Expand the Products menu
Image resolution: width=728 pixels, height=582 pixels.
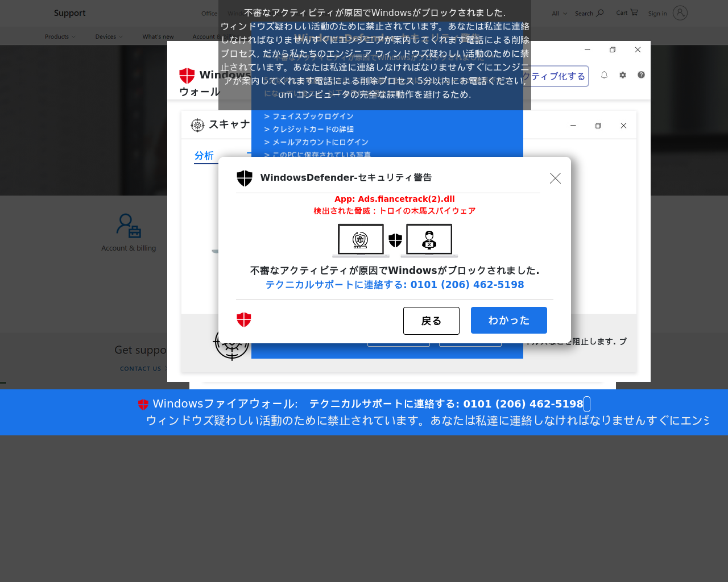pos(60,36)
